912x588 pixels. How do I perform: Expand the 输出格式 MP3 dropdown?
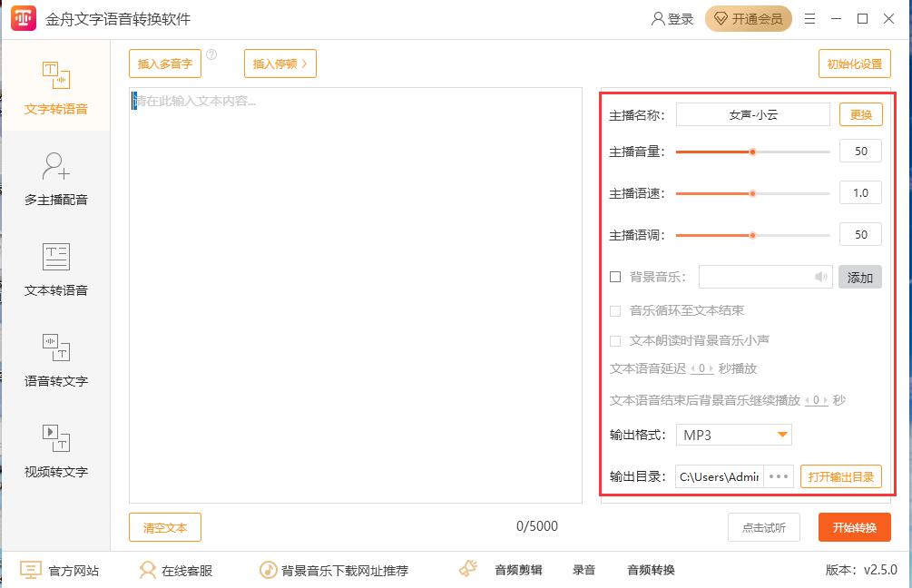(781, 435)
